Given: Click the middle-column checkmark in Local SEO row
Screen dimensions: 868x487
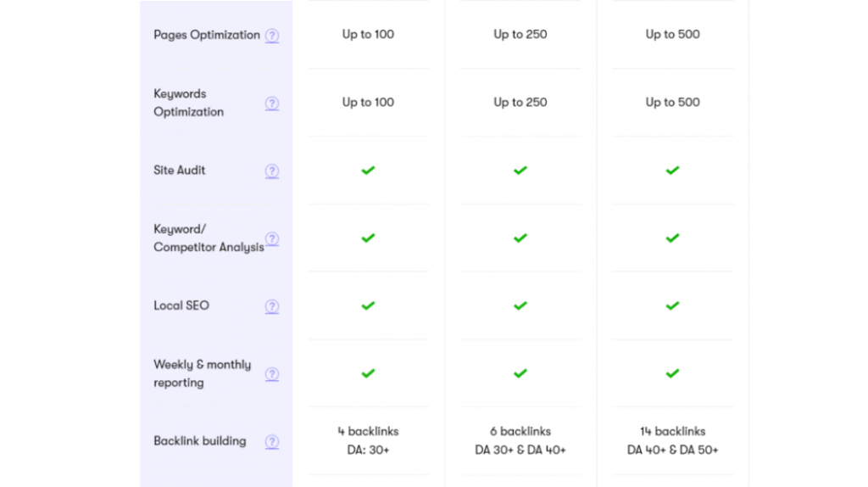Looking at the screenshot, I should point(520,305).
